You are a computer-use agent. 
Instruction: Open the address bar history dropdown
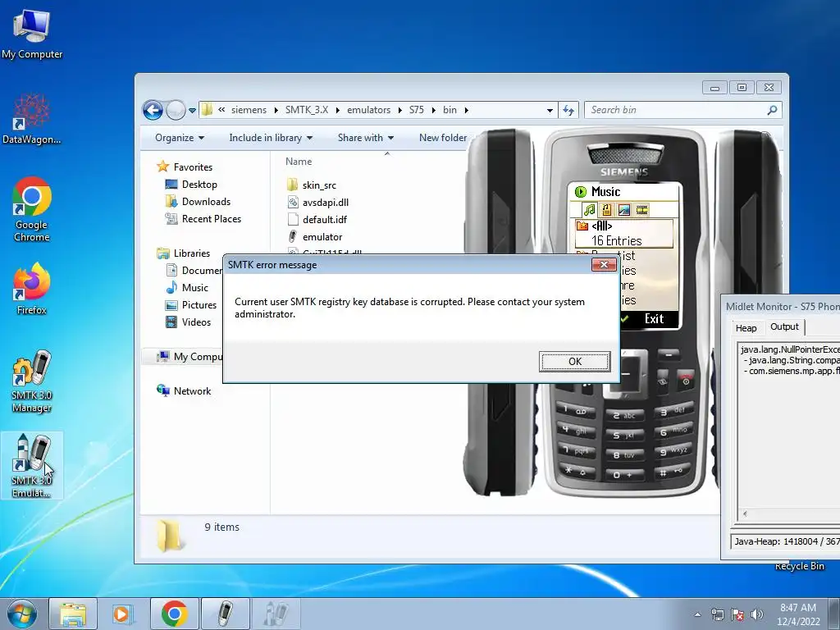(x=550, y=111)
